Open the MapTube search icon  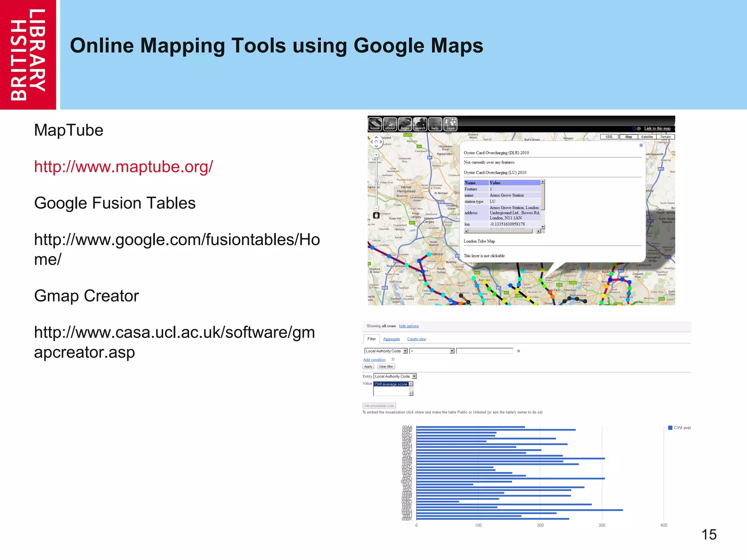[420, 124]
